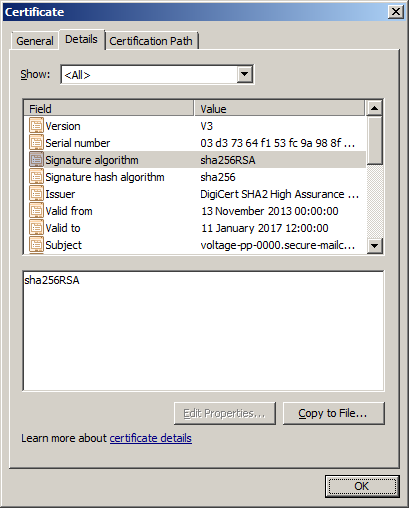Click the Signature algorithm field icon

tap(36, 160)
